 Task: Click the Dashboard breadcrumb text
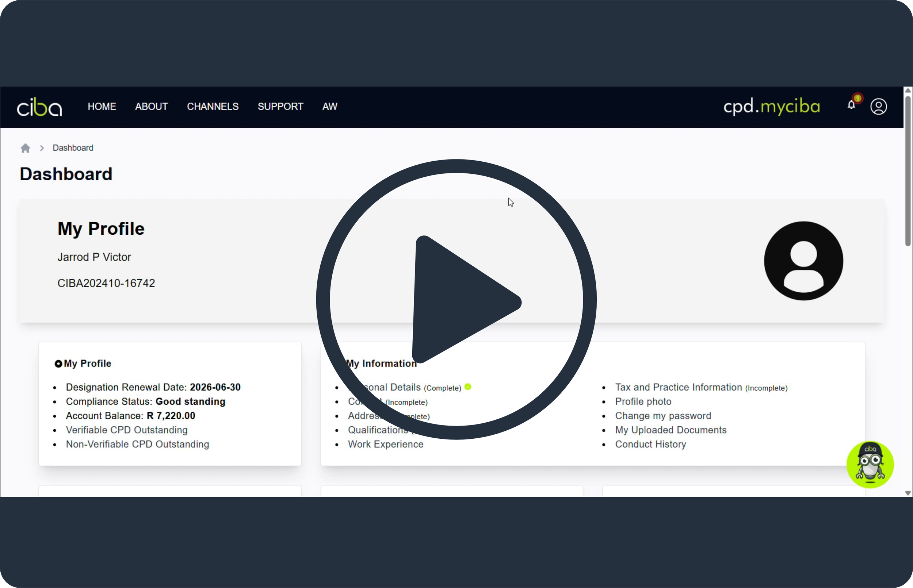coord(73,148)
